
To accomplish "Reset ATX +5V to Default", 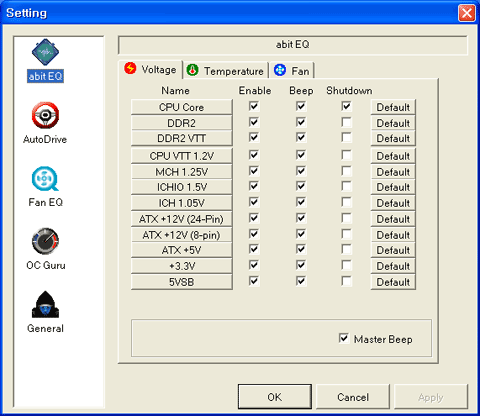I will [x=393, y=250].
